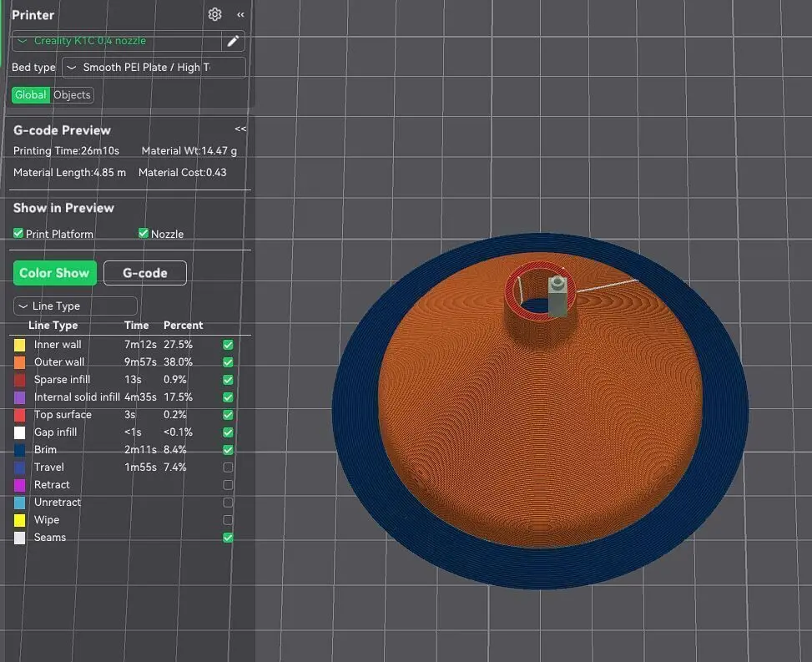Enable Travel moves visibility
Viewport: 812px width, 662px height.
pos(228,467)
